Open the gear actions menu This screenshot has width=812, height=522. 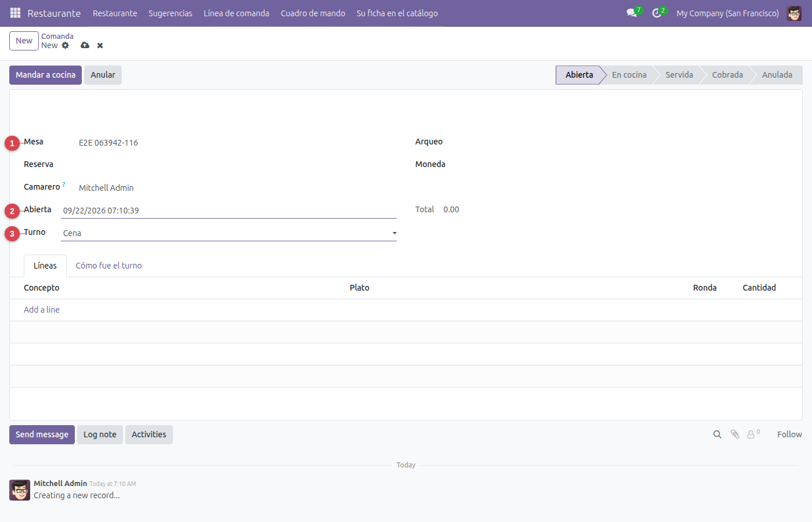click(66, 45)
